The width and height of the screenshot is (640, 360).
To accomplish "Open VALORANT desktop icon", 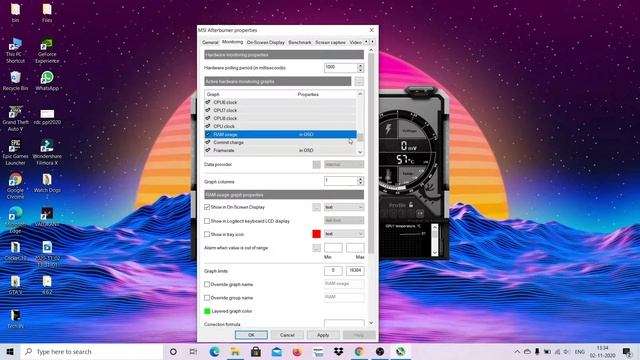I will (47, 217).
